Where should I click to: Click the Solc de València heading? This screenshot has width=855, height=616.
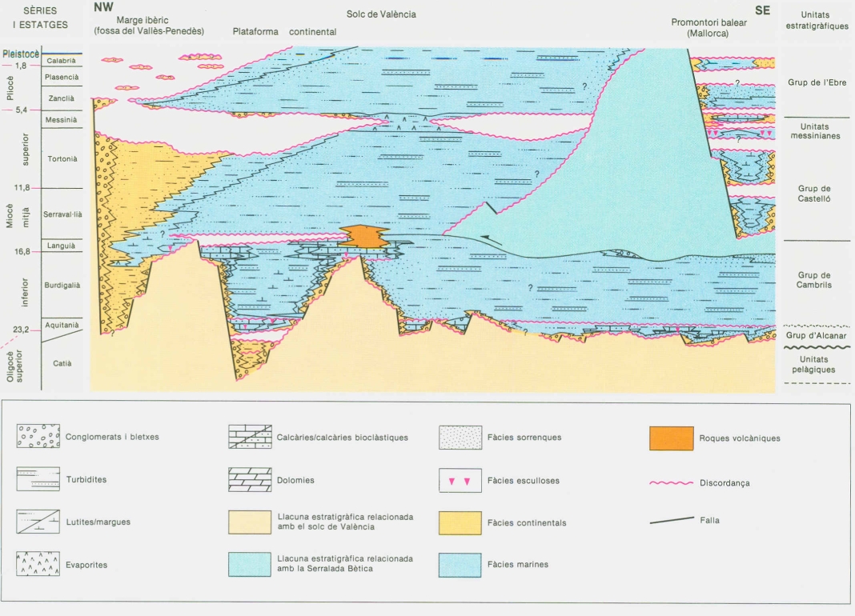(x=381, y=14)
